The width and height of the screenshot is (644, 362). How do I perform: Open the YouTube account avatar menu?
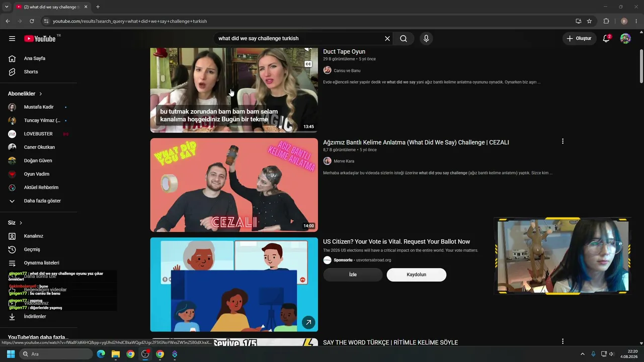point(625,39)
